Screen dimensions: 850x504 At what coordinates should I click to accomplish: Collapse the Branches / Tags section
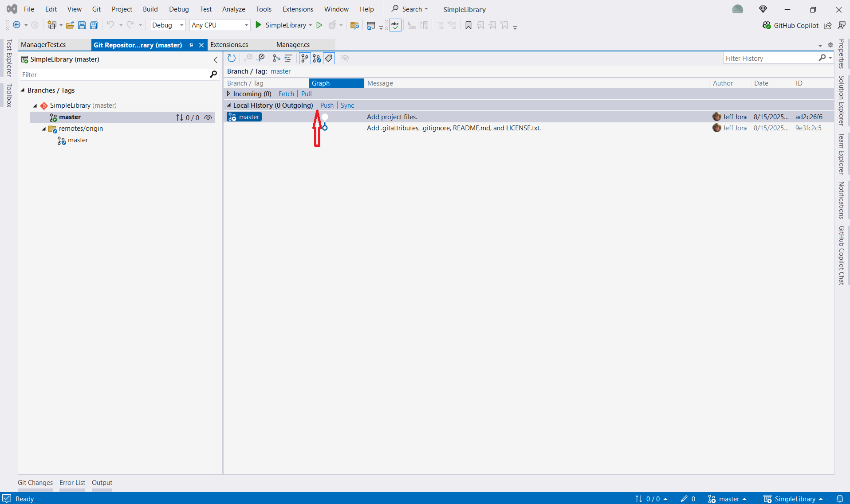coord(23,90)
